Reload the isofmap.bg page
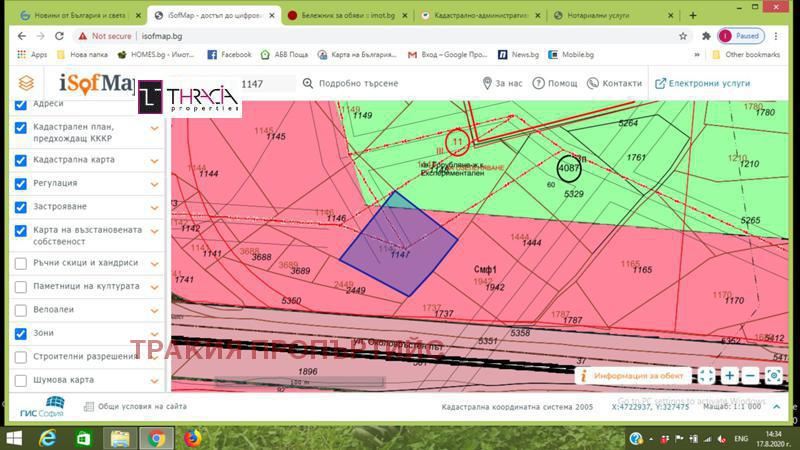800x450 pixels. click(59, 36)
